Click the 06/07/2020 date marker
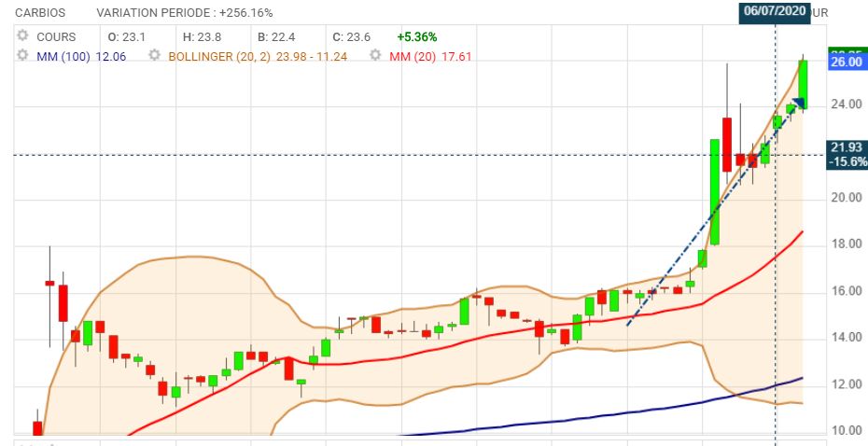868x446 pixels. click(x=775, y=12)
